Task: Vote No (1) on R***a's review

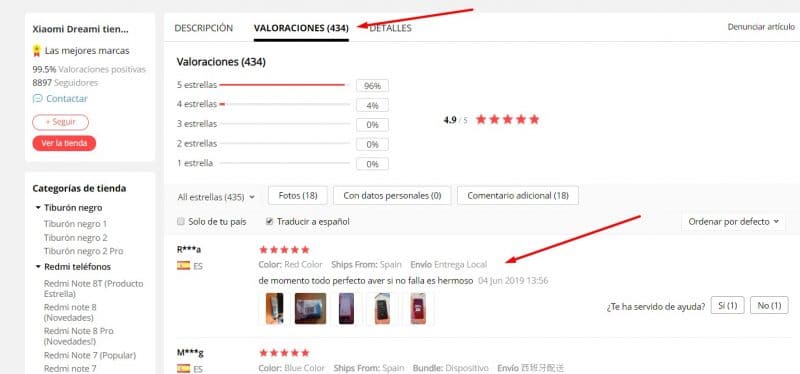Action: click(769, 306)
